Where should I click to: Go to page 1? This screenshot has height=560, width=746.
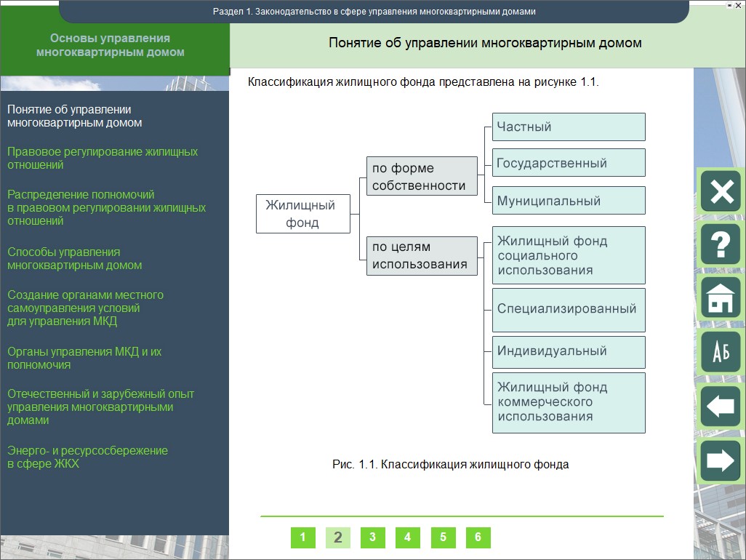(x=302, y=537)
